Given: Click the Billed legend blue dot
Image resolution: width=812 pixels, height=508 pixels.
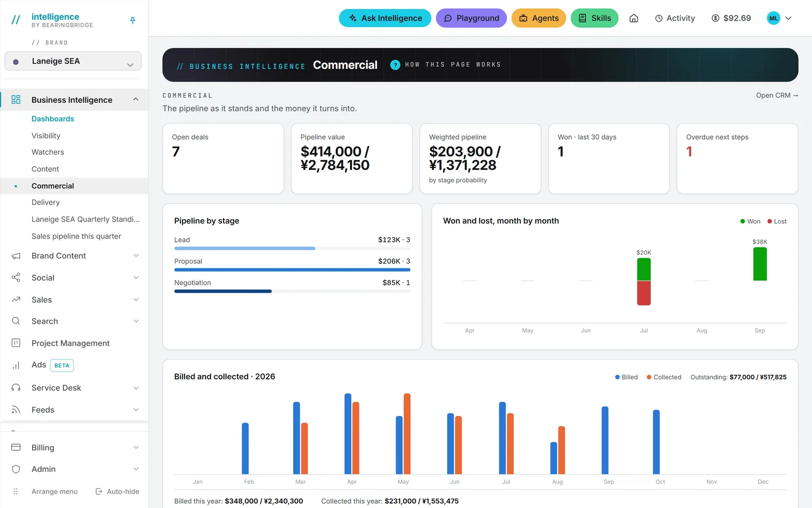Looking at the screenshot, I should point(617,377).
